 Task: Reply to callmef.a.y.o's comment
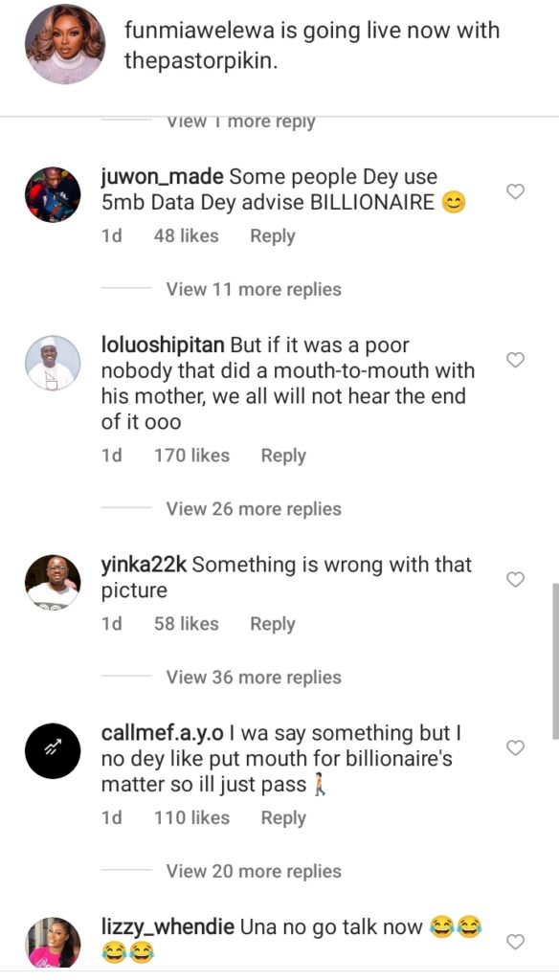[283, 818]
